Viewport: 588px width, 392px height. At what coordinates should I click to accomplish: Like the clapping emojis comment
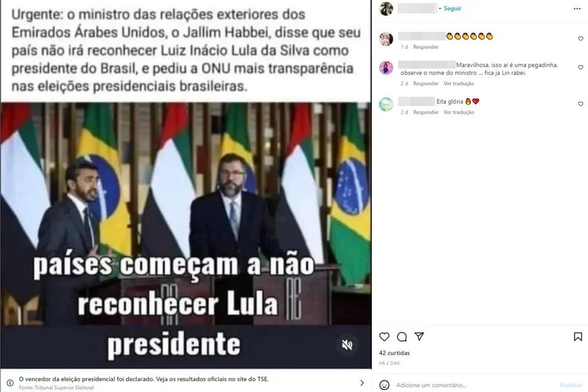(x=581, y=39)
